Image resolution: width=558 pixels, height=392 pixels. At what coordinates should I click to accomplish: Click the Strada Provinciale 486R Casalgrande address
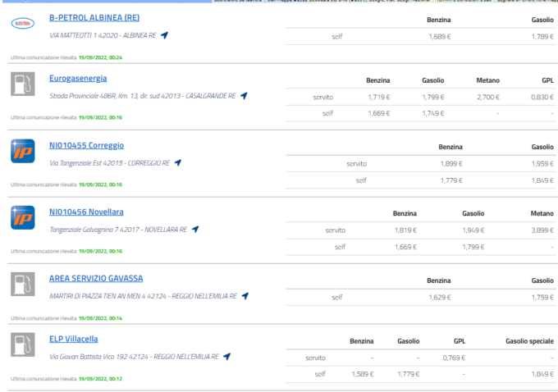142,96
